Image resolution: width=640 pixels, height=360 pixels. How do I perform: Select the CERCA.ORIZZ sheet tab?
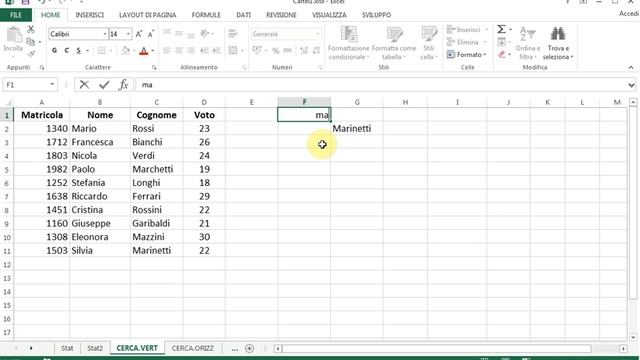pyautogui.click(x=193, y=348)
